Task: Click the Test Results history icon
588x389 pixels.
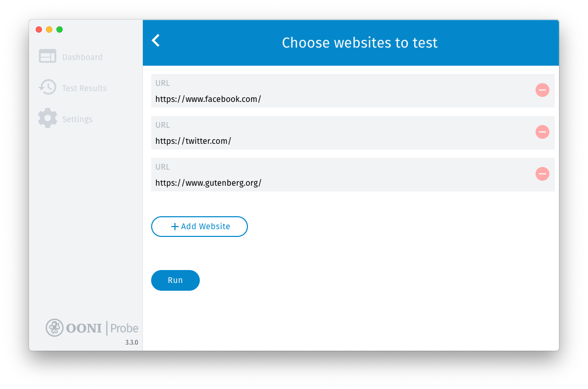Action: pyautogui.click(x=48, y=87)
